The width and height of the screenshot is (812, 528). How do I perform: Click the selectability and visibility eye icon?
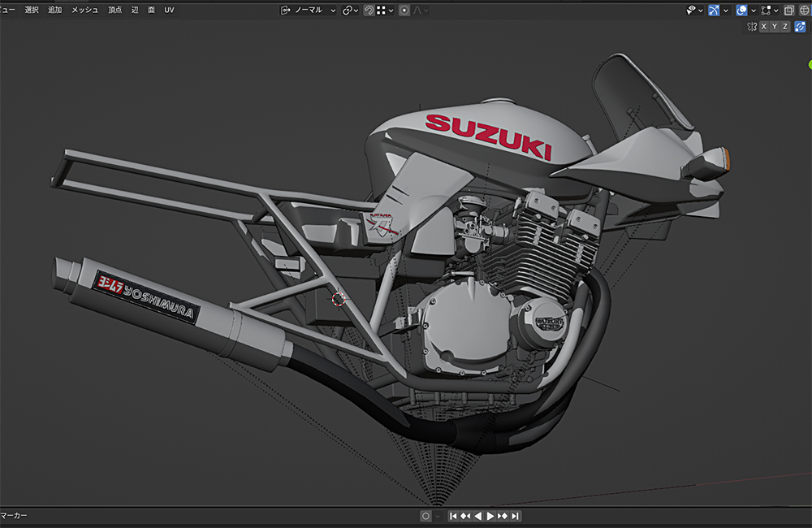691,11
